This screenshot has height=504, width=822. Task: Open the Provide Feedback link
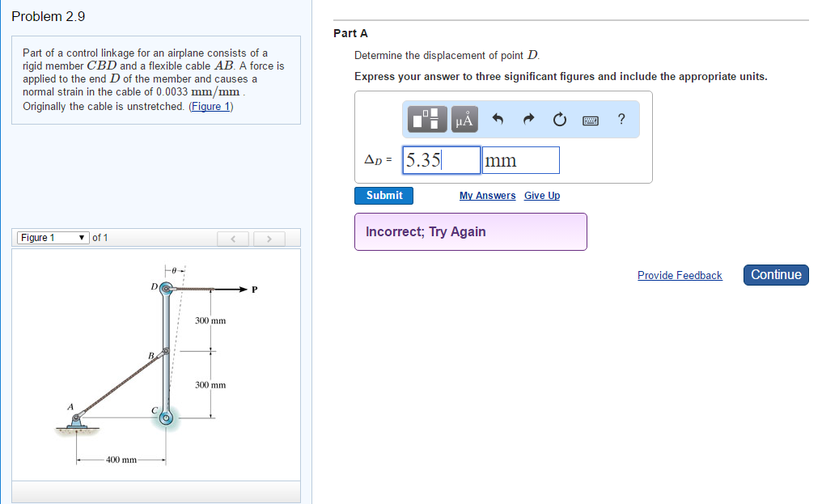[680, 275]
